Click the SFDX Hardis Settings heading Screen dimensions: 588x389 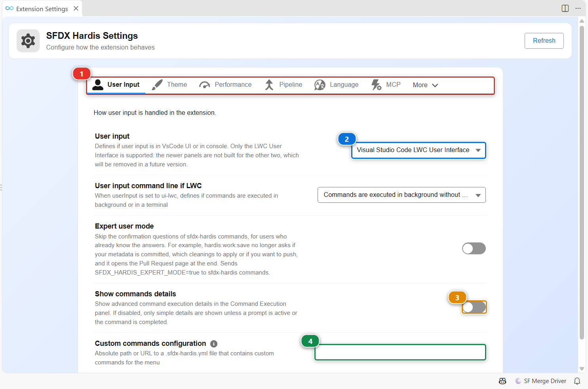(x=92, y=36)
